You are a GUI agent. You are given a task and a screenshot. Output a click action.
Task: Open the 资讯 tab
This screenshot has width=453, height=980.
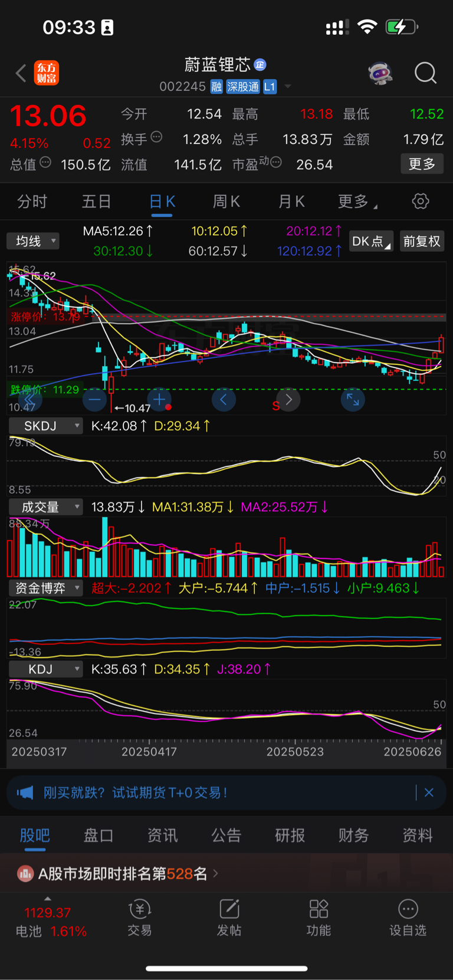tap(162, 836)
